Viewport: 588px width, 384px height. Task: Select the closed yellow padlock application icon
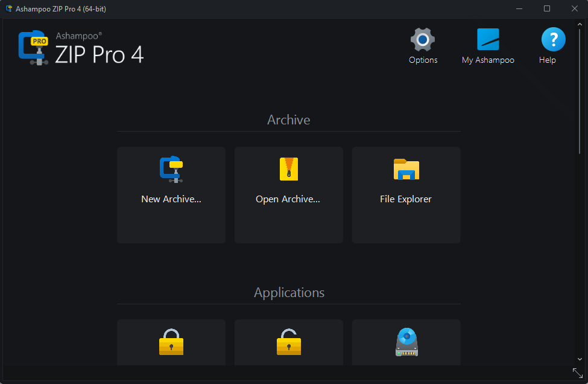[x=171, y=342]
